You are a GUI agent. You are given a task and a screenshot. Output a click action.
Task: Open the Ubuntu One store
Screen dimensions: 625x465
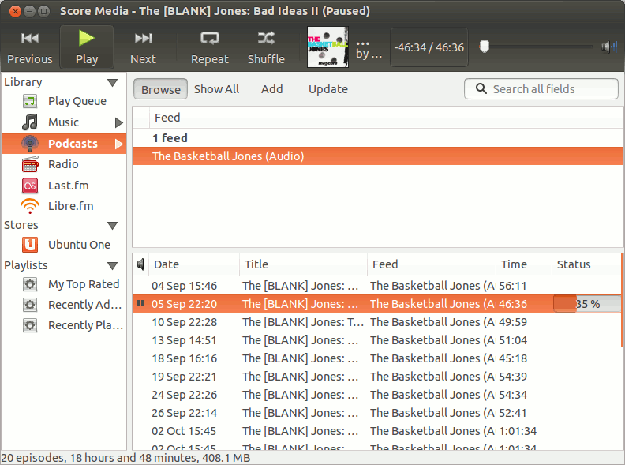pos(64,245)
